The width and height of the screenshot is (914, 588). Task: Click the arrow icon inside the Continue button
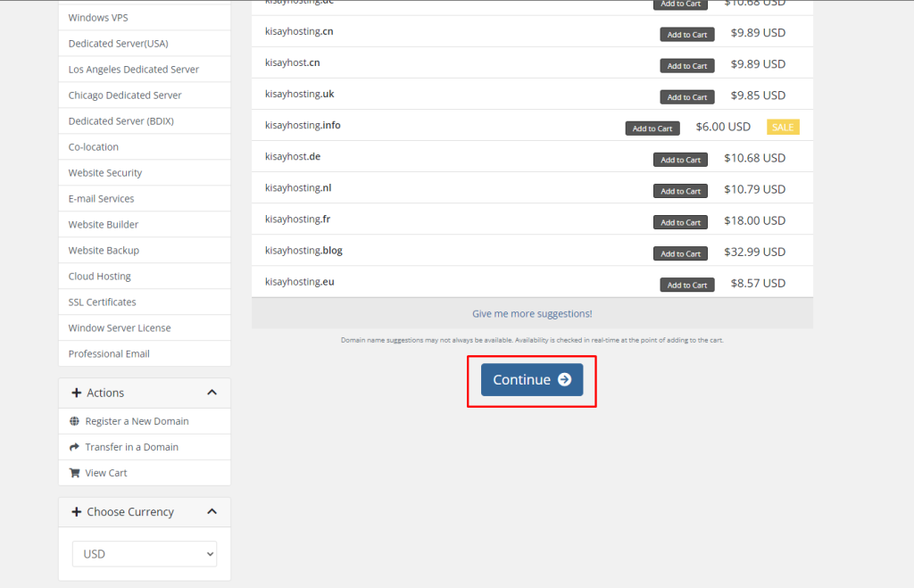click(564, 379)
